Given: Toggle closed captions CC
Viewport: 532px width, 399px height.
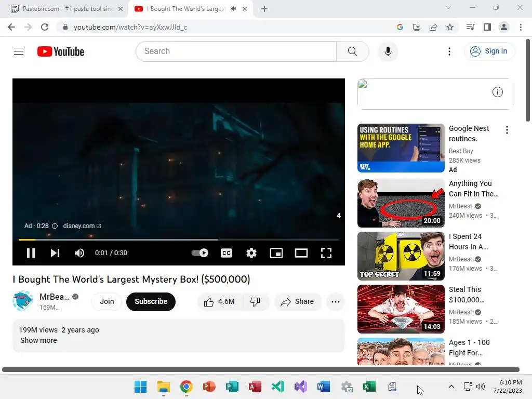Looking at the screenshot, I should coord(227,253).
